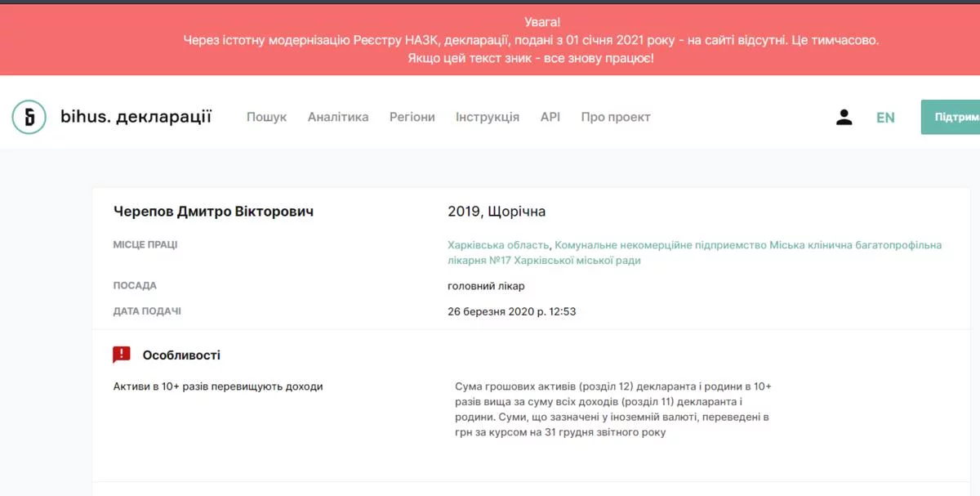Open the Про проект page
This screenshot has width=980, height=496.
(616, 117)
